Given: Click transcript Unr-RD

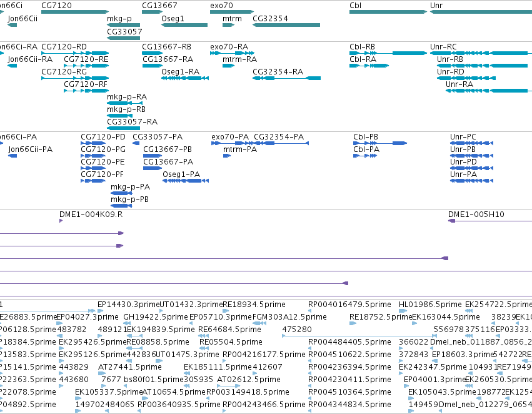Looking at the screenshot, I should [466, 78].
